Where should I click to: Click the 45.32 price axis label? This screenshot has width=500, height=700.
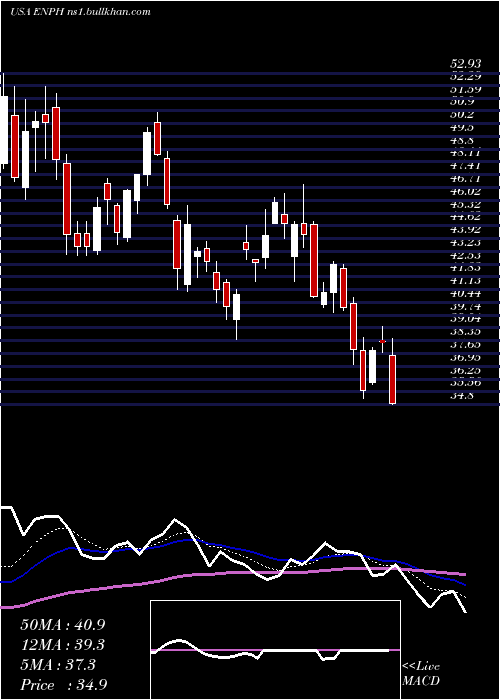(x=465, y=204)
